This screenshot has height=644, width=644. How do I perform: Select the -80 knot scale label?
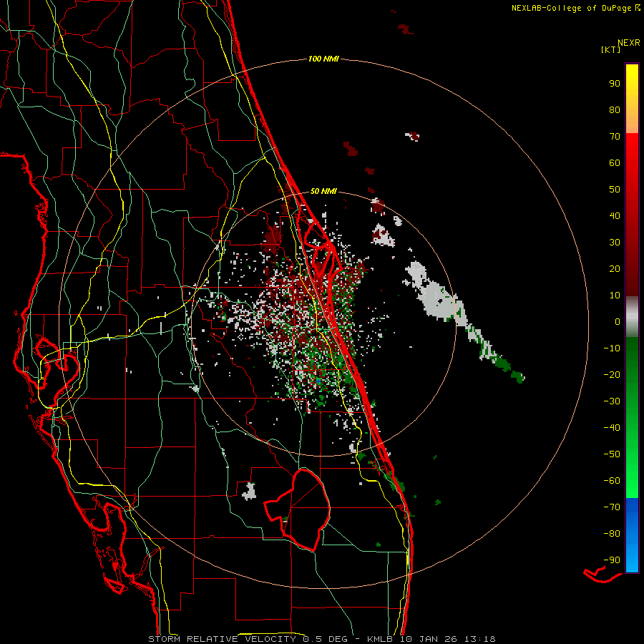(x=612, y=534)
